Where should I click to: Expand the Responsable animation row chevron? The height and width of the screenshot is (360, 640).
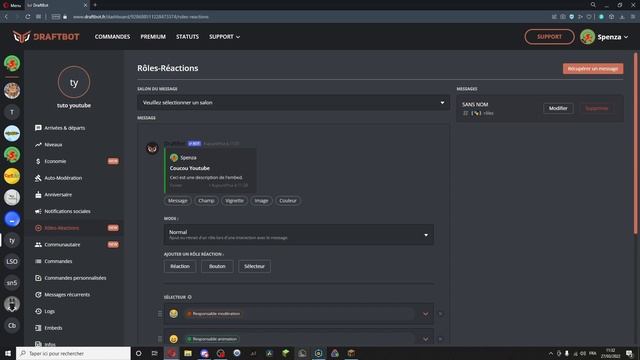tap(425, 339)
